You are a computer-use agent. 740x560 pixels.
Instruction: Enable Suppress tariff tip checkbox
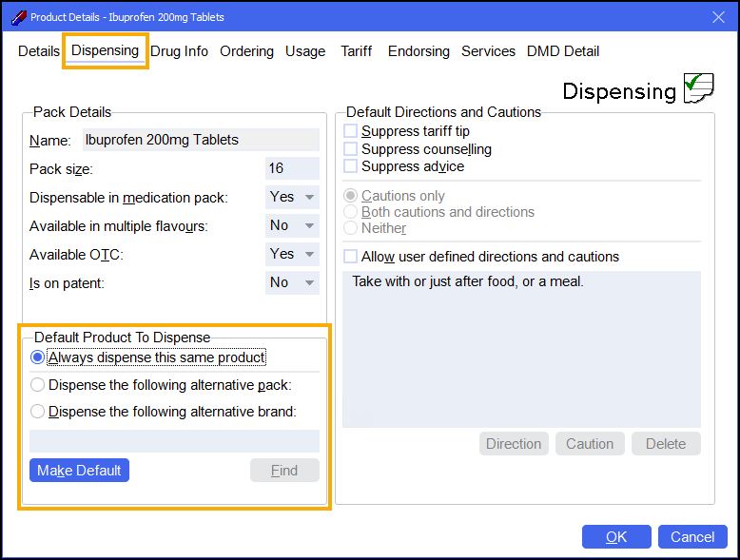click(x=351, y=131)
